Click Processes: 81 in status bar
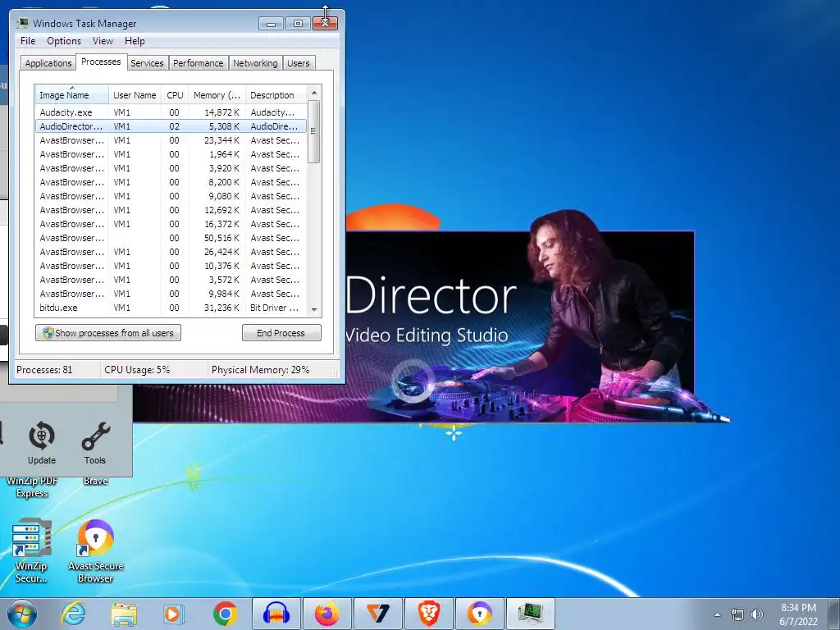Screen dimensions: 840x630 [44, 370]
